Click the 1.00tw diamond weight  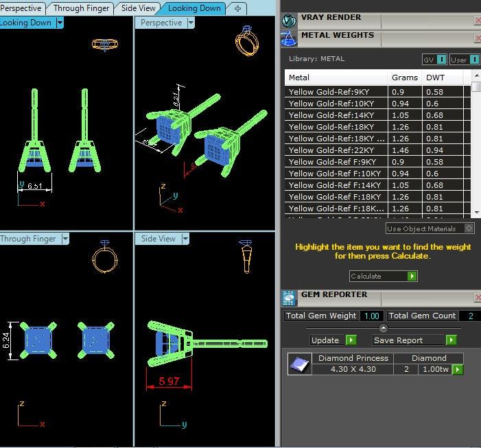tap(435, 369)
